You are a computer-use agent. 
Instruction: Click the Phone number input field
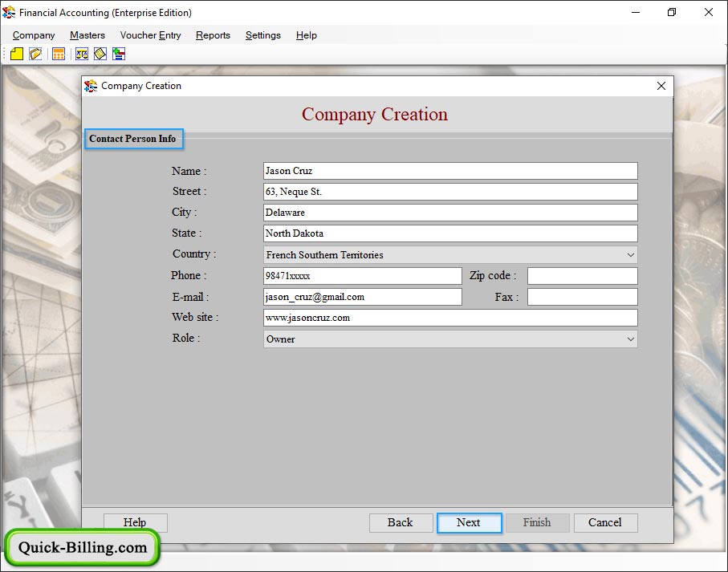363,275
